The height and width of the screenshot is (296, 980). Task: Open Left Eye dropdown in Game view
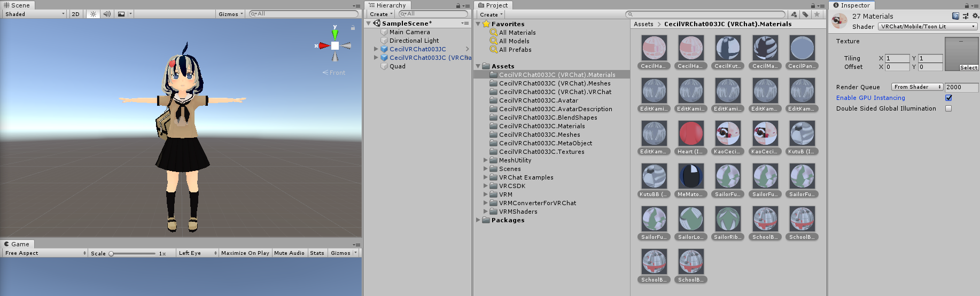click(x=198, y=253)
